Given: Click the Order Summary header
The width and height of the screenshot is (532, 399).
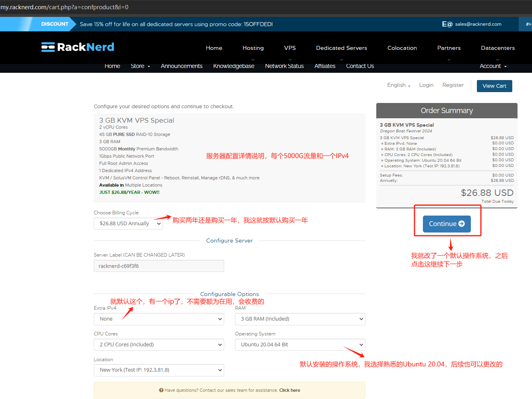Looking at the screenshot, I should tap(447, 111).
